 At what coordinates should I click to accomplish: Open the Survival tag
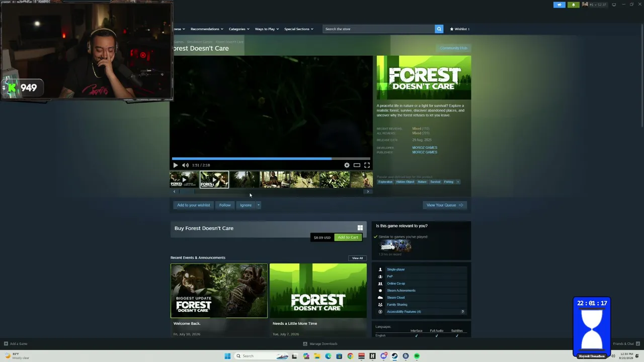(x=435, y=182)
